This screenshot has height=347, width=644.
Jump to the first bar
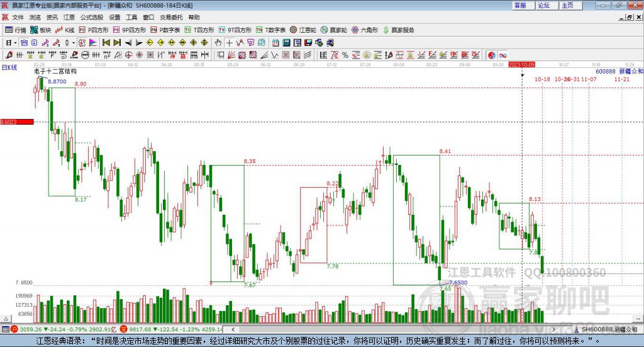click(x=106, y=43)
